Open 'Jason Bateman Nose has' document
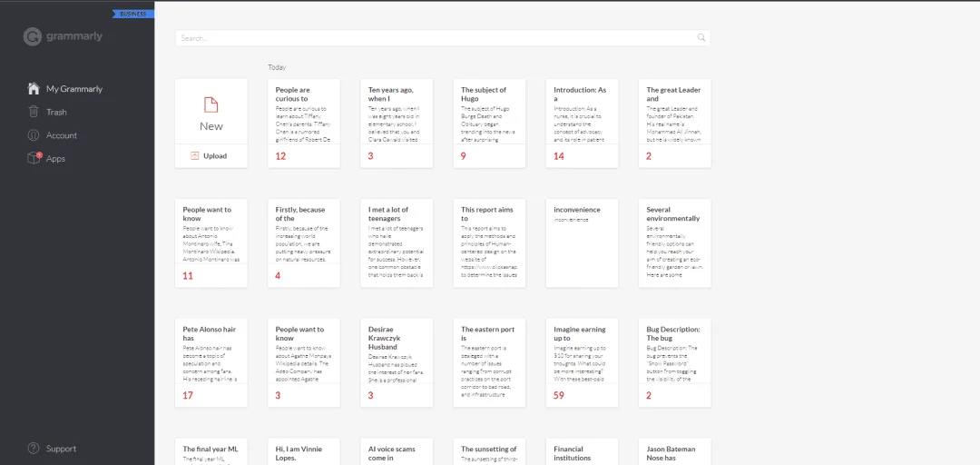The width and height of the screenshot is (980, 465). coord(675,451)
